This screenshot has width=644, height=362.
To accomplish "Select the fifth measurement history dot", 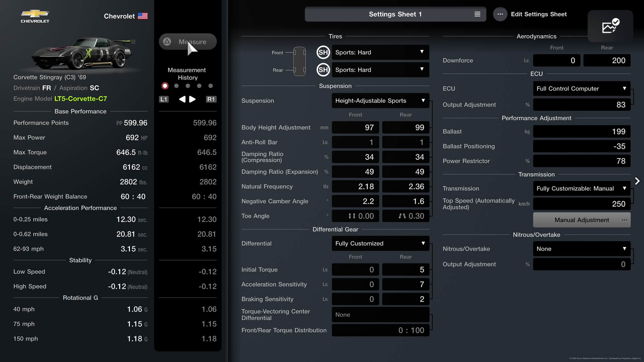I will 211,86.
